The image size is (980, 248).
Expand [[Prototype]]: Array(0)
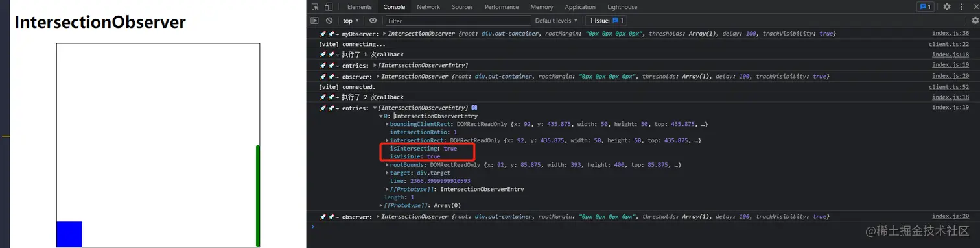pos(381,206)
